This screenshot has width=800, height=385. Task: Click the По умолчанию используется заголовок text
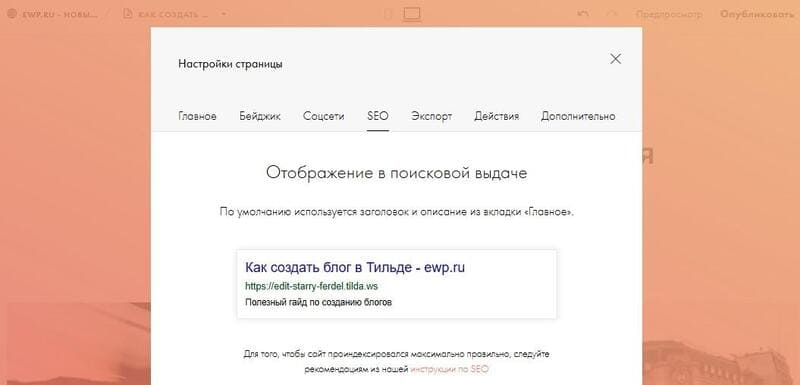tap(396, 212)
